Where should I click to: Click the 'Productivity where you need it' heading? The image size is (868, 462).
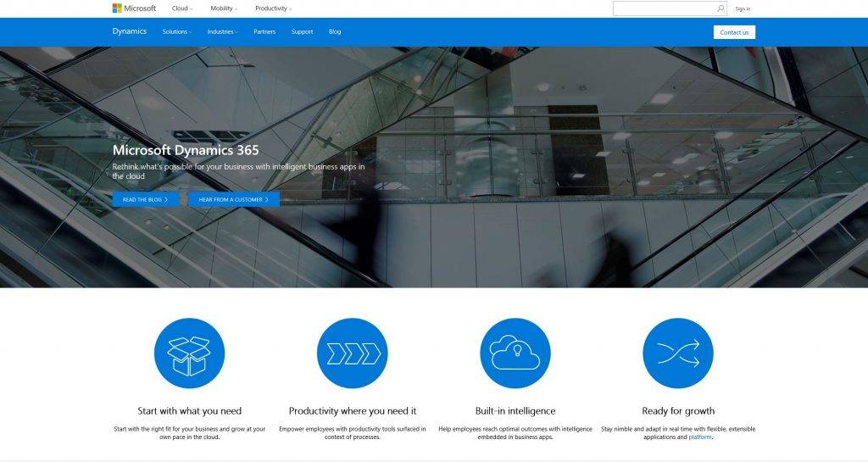pos(353,410)
